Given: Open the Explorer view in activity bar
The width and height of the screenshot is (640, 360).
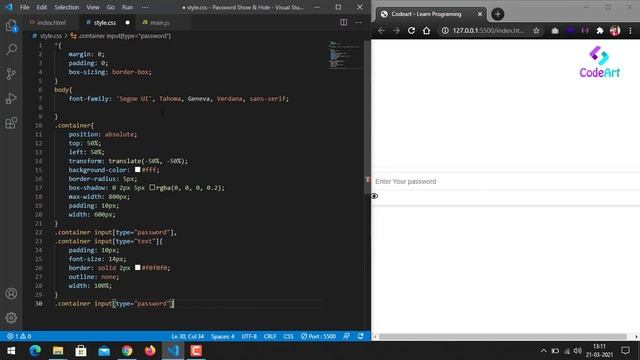Looking at the screenshot, I should (11, 26).
